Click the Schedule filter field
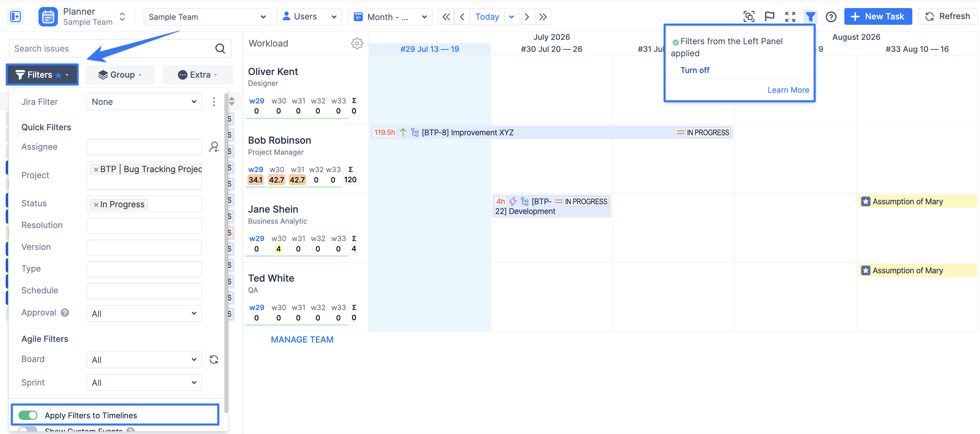This screenshot has height=434, width=980. (144, 291)
